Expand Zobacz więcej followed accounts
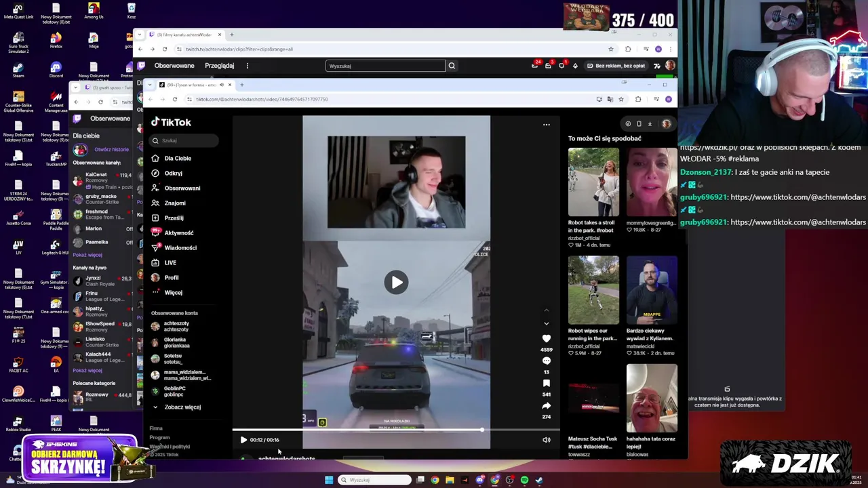 coord(176,407)
